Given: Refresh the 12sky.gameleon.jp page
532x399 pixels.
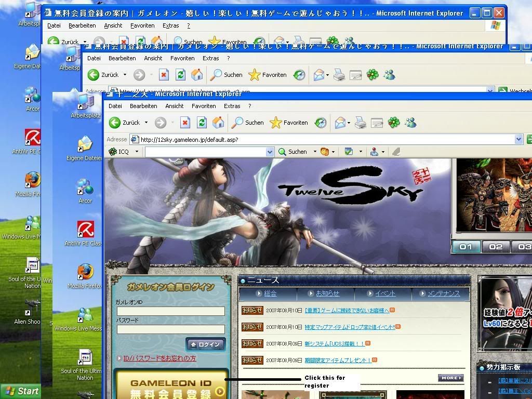Looking at the screenshot, I should (202, 123).
